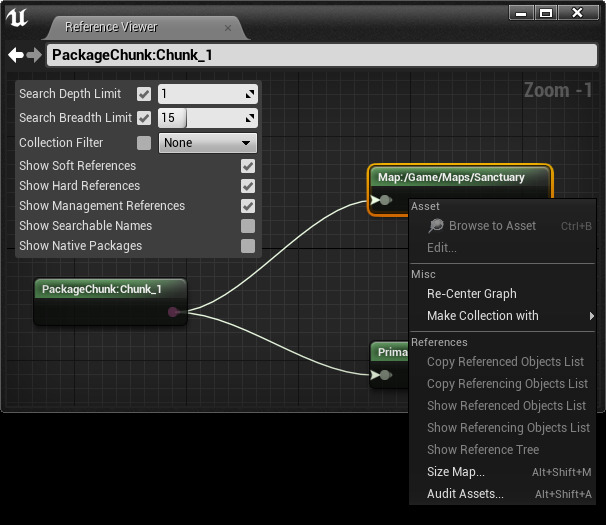Screen dimensions: 606x525
Task: Click the back navigation arrow
Action: (x=15, y=55)
